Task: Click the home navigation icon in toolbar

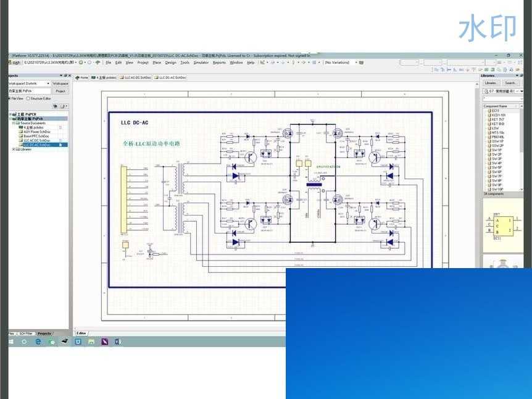Action: [98, 62]
